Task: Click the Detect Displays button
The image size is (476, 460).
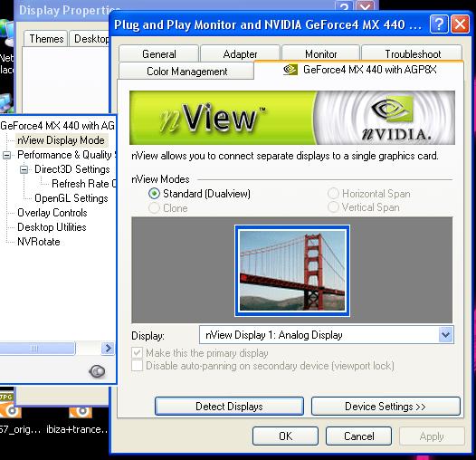Action: click(229, 407)
